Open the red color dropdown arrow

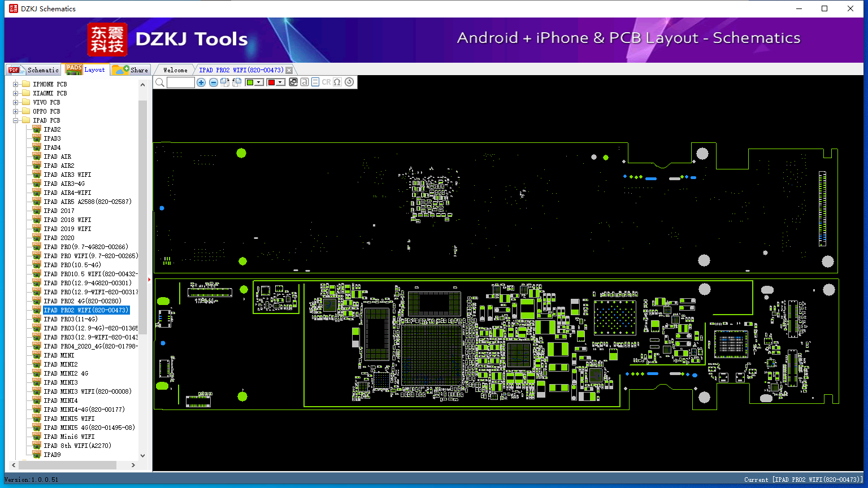tap(280, 82)
